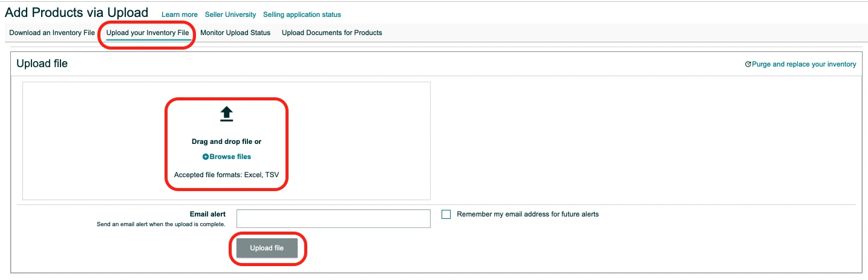
Task: Open the Learn more link
Action: pos(180,15)
